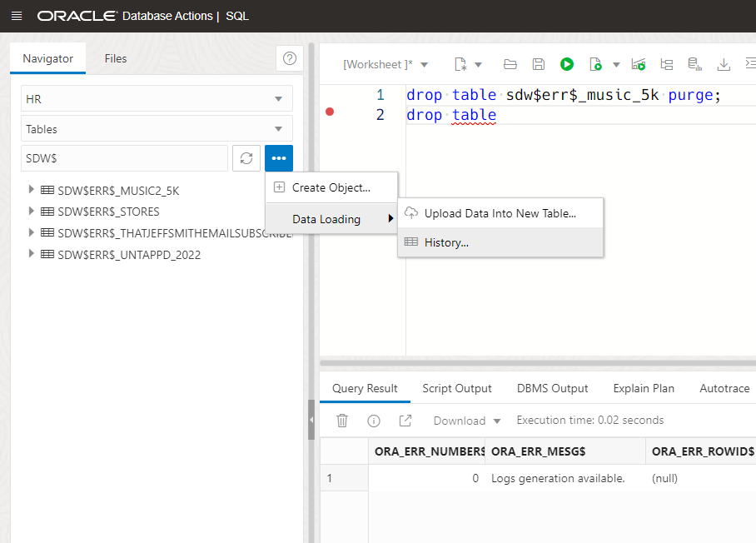
Task: Switch to the Script Output tab
Action: (456, 388)
